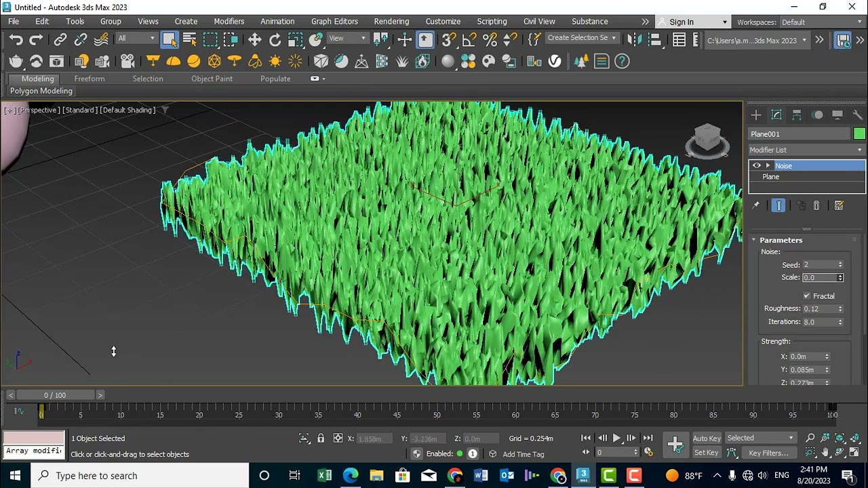Toggle the Selection Lock padlock
The image size is (868, 488).
coord(321,439)
